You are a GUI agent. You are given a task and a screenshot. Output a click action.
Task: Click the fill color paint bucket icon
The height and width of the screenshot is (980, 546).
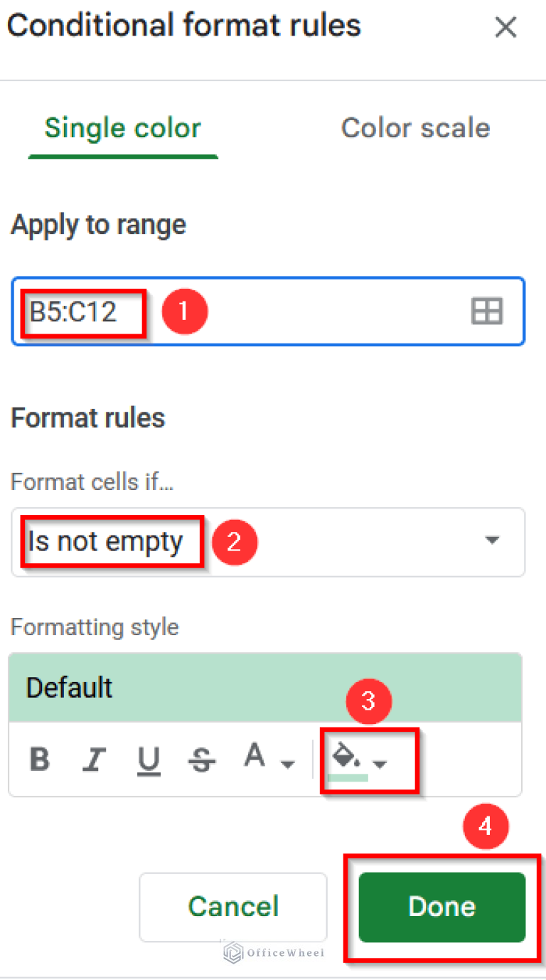click(347, 757)
